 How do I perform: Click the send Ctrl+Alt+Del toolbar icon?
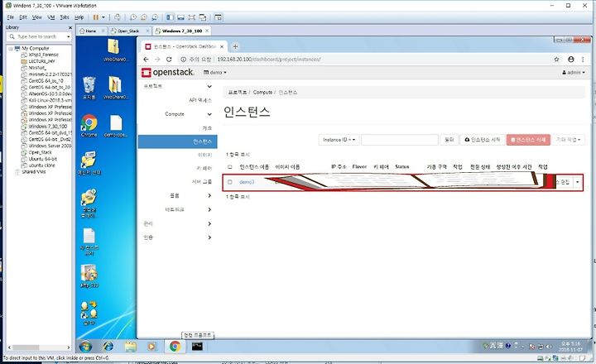click(118, 17)
